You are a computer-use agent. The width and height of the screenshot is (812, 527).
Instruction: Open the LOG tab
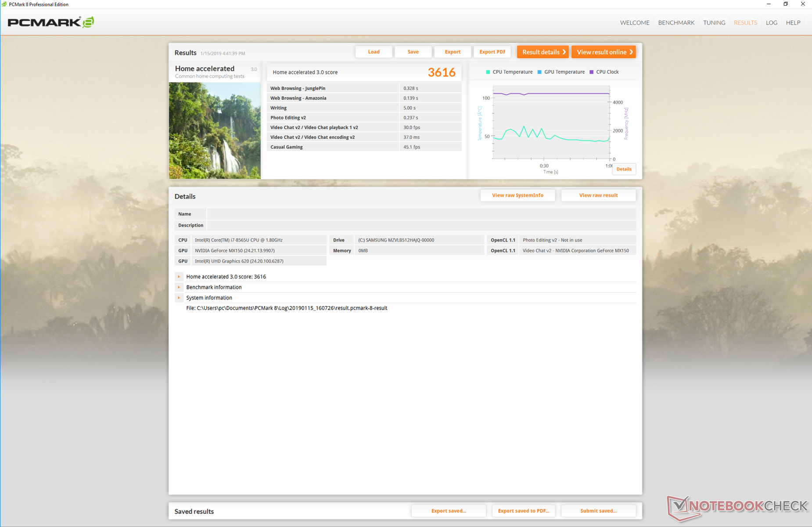pos(772,22)
